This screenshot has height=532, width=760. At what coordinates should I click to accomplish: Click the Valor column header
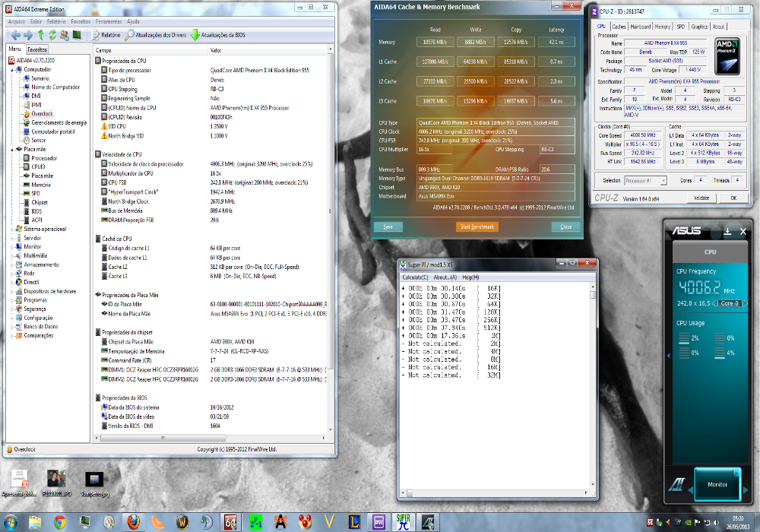coord(216,50)
